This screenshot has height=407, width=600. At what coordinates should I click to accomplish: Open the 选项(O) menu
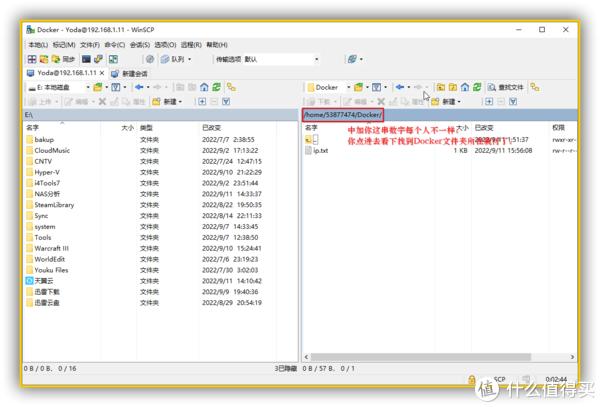[x=165, y=45]
